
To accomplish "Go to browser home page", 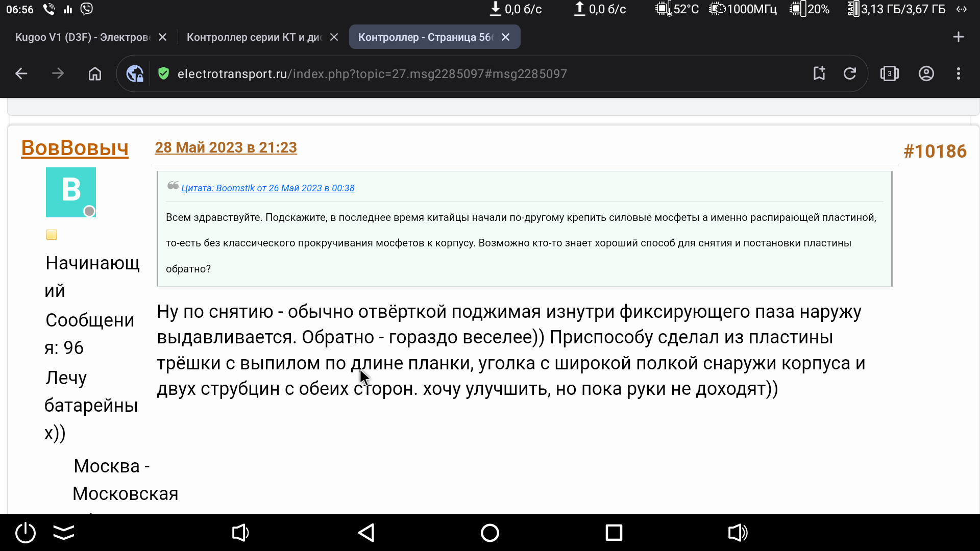I will [95, 73].
